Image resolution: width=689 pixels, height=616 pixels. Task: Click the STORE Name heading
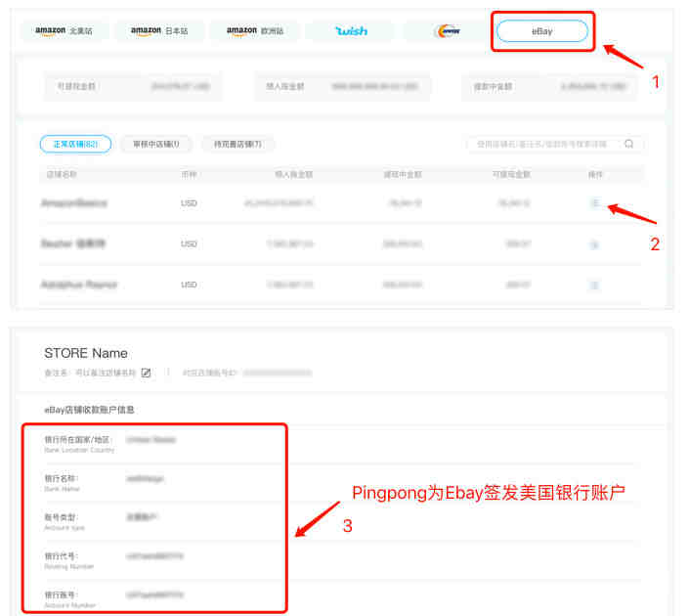[86, 353]
